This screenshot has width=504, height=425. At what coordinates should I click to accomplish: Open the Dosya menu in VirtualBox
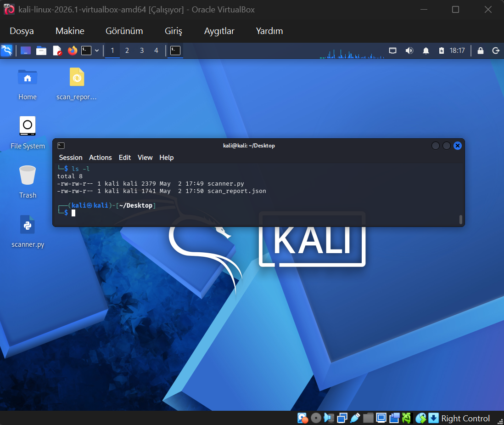[22, 31]
